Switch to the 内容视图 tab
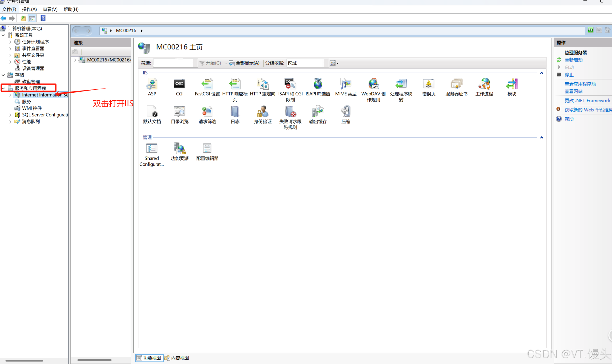Screen dimensions: 612x364 [x=177, y=358]
